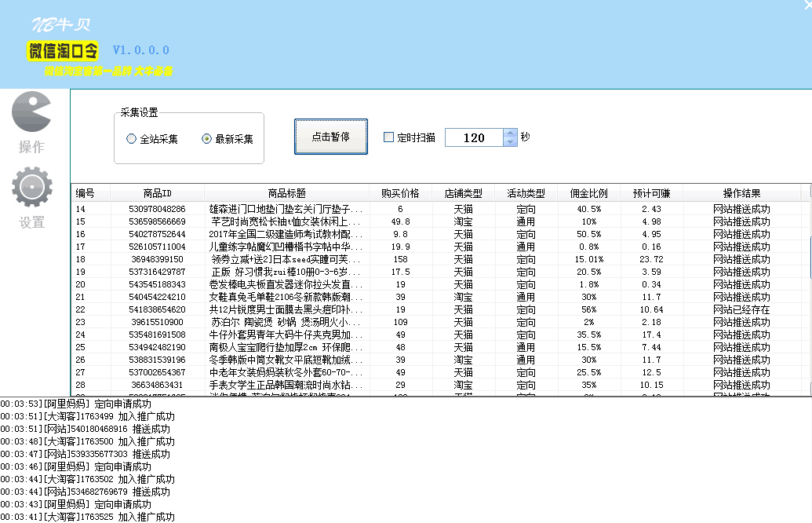Image resolution: width=812 pixels, height=523 pixels.
Task: Select product ID 530978048286
Action: pyautogui.click(x=158, y=209)
